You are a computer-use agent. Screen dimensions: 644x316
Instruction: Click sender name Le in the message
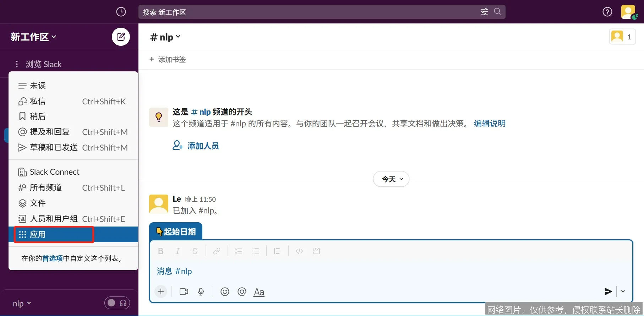click(177, 199)
